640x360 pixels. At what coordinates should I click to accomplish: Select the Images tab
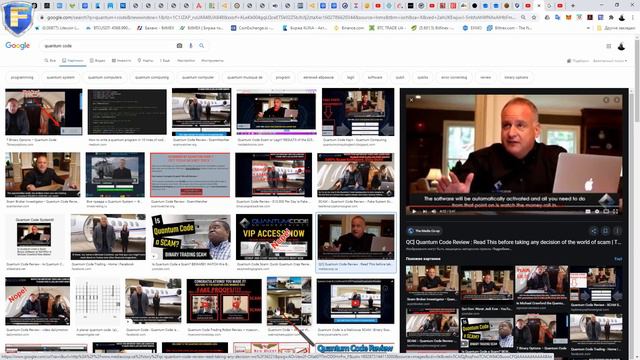[73, 60]
